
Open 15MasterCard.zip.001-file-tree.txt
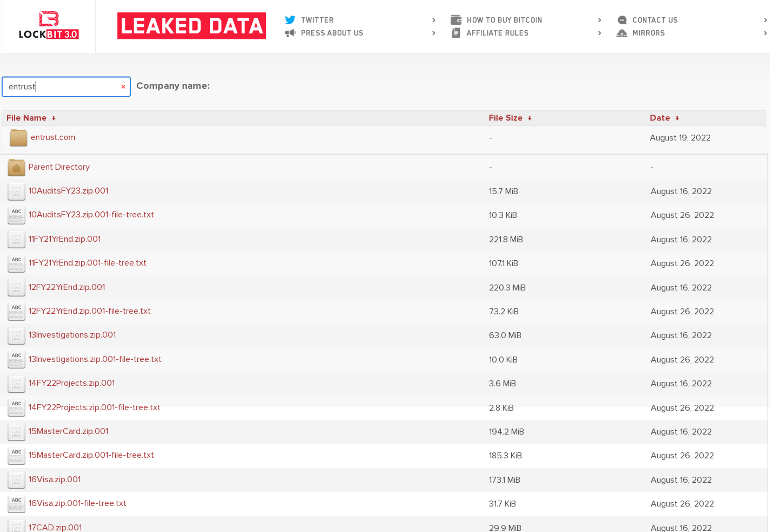91,455
